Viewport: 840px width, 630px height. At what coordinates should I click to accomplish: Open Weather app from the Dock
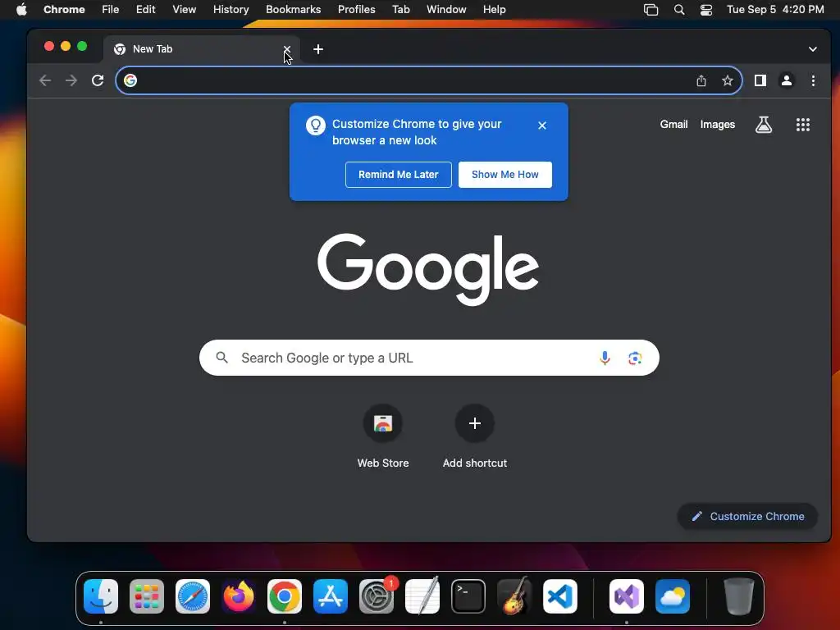pos(673,596)
